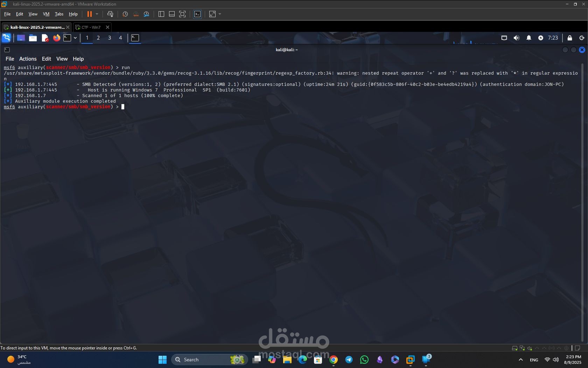Open the terminal Actions menu
This screenshot has width=588, height=368.
tap(28, 59)
